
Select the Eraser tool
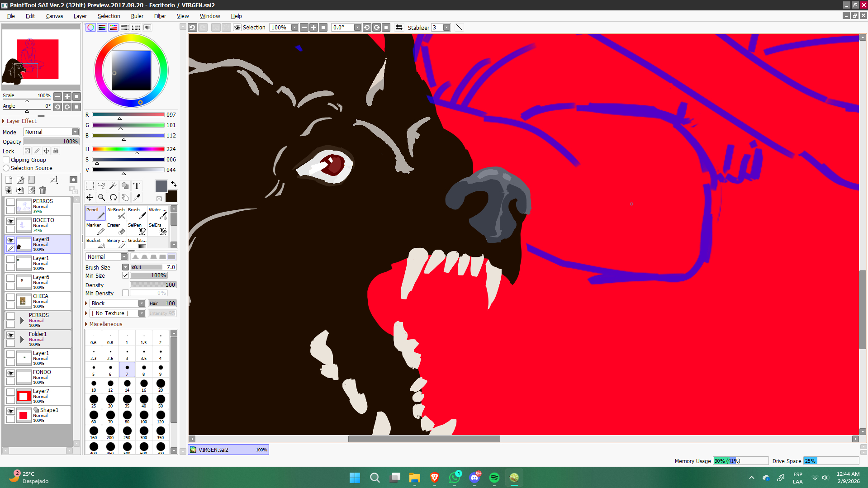[x=116, y=228]
